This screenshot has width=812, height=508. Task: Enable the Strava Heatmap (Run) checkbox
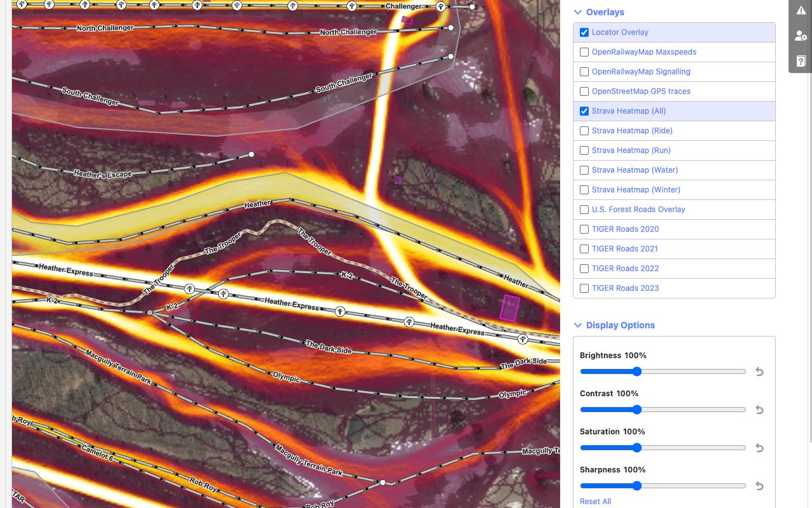tap(584, 150)
